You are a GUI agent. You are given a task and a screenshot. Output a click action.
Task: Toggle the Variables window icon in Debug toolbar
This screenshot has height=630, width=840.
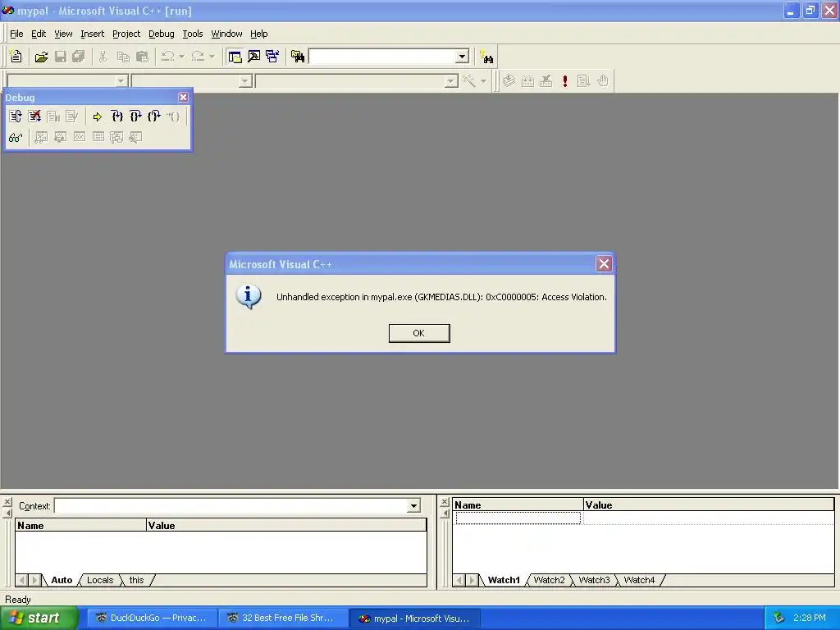60,138
